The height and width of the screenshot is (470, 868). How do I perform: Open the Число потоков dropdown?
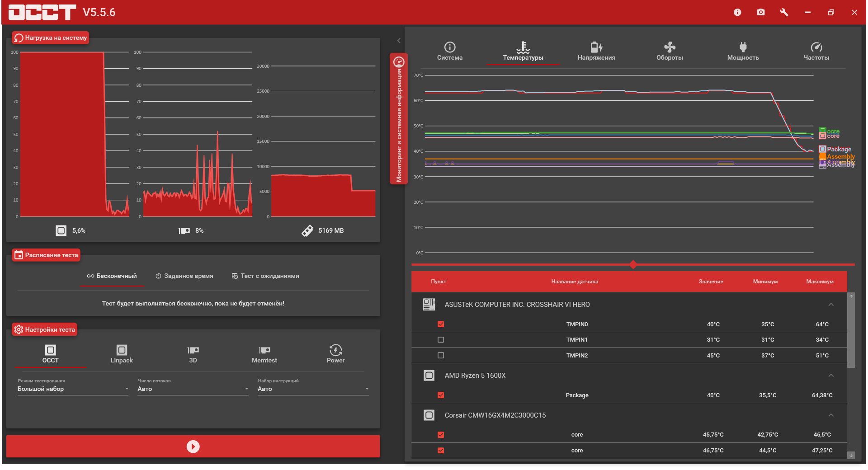tap(193, 389)
